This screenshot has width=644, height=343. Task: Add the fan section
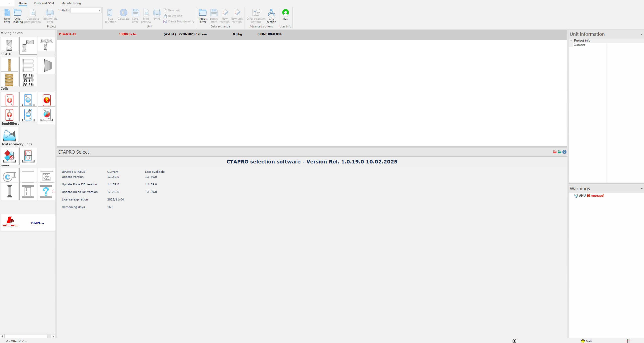[x=9, y=176]
